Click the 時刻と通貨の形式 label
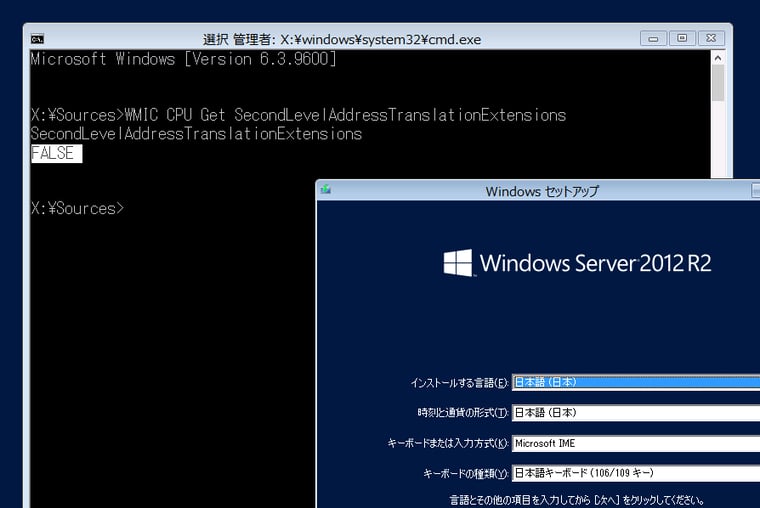The height and width of the screenshot is (508, 760). (463, 413)
